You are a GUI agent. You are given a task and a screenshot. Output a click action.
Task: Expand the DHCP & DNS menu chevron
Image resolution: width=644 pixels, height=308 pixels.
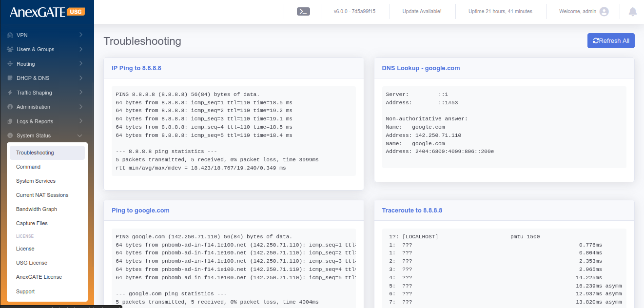(80, 78)
